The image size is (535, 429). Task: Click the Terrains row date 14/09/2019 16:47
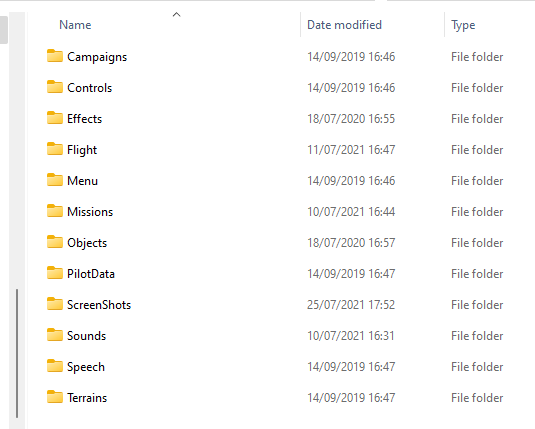point(351,398)
